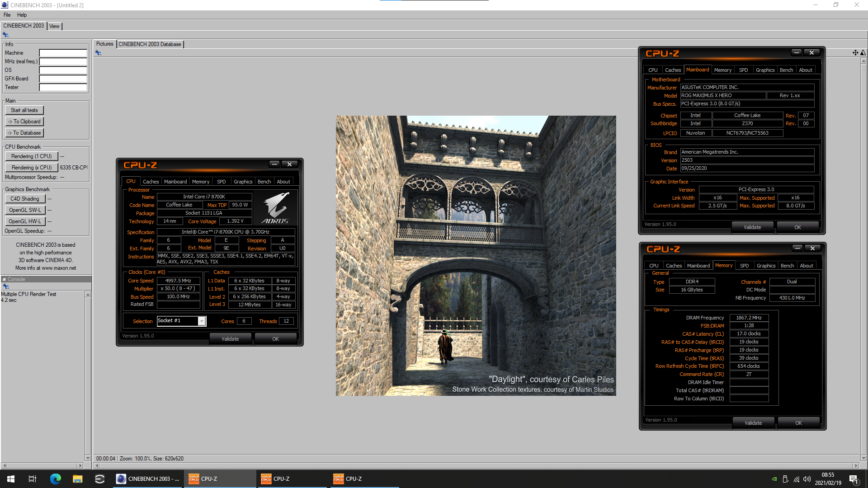Click the pin icon in the Console panel
Screen dimensions: 868x488
[x=5, y=286]
